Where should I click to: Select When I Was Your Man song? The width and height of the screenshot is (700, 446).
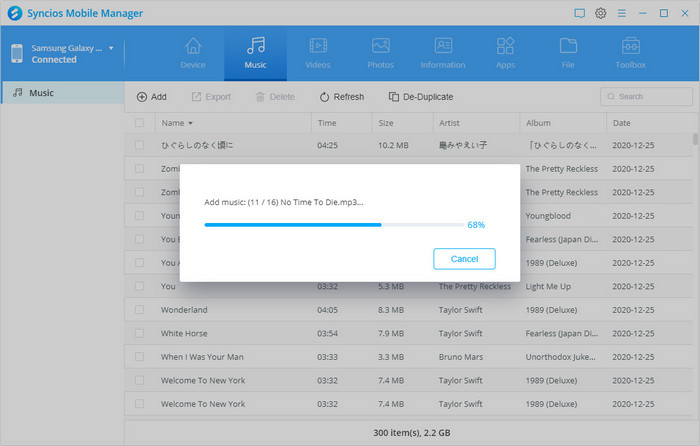[202, 357]
